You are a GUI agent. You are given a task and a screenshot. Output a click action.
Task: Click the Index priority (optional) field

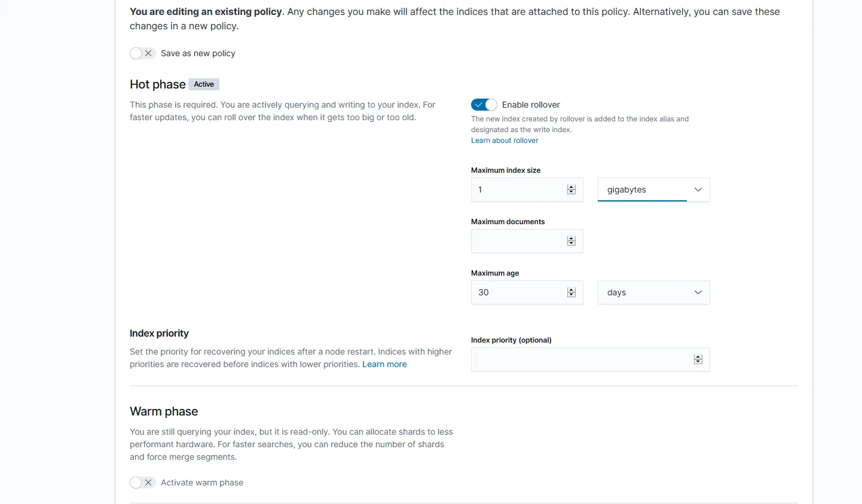point(580,359)
